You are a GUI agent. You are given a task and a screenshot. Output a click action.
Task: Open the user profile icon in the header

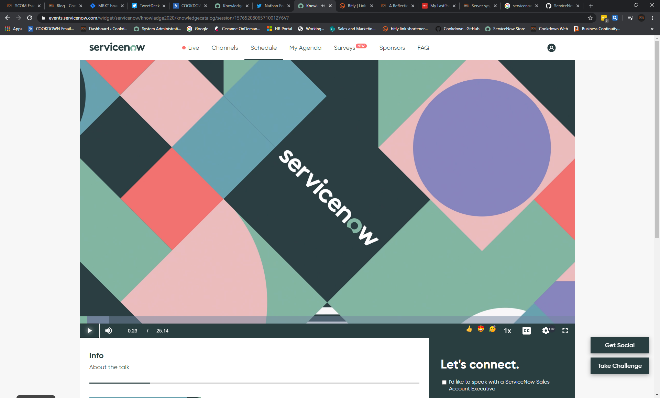click(551, 48)
